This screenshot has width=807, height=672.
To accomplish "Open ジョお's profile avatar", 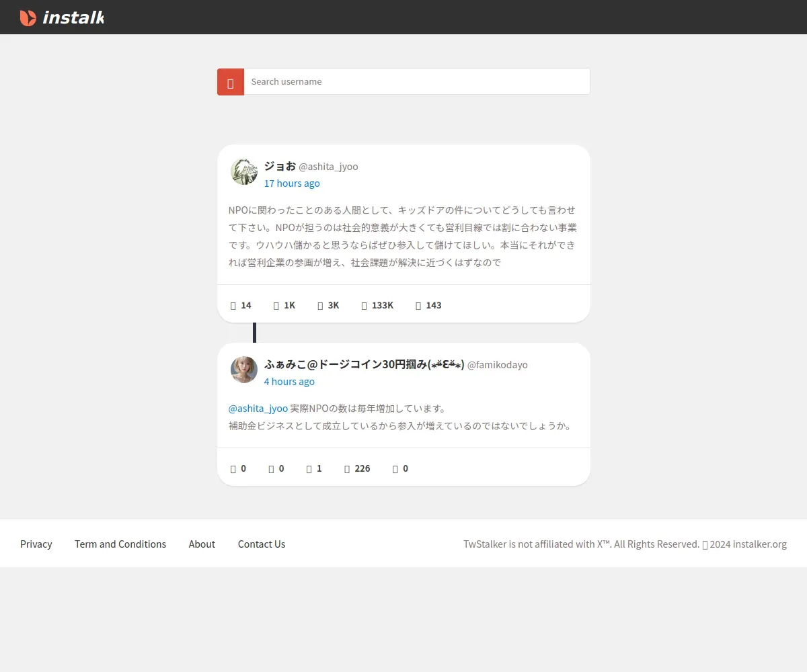I will pyautogui.click(x=243, y=172).
